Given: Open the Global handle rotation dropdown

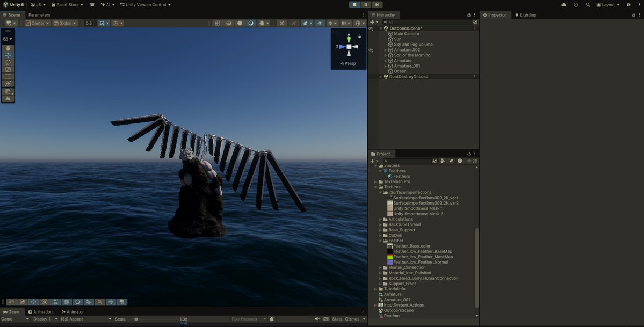Looking at the screenshot, I should click(65, 23).
